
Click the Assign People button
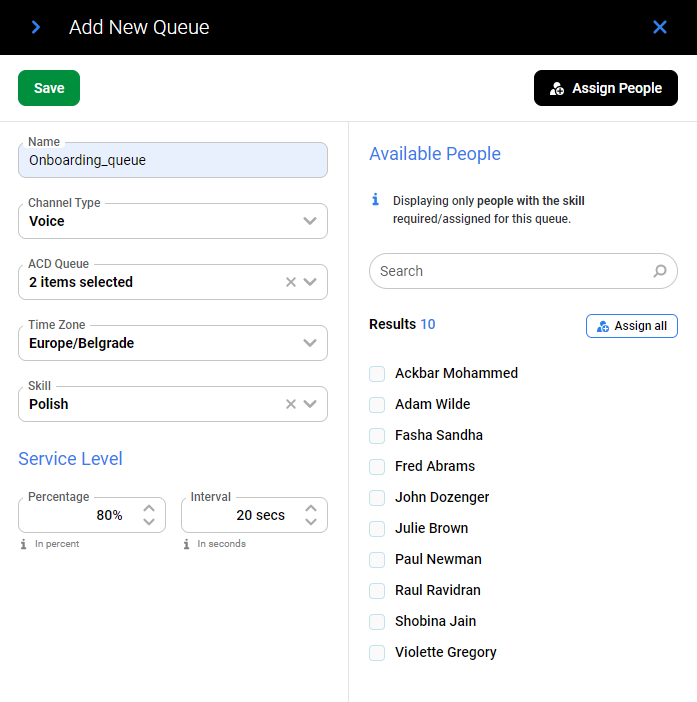[606, 88]
